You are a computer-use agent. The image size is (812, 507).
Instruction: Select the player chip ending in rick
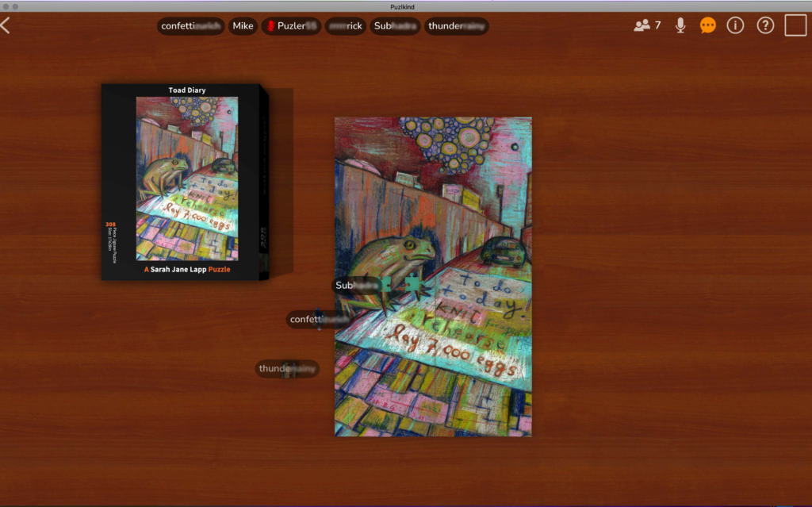coord(346,26)
